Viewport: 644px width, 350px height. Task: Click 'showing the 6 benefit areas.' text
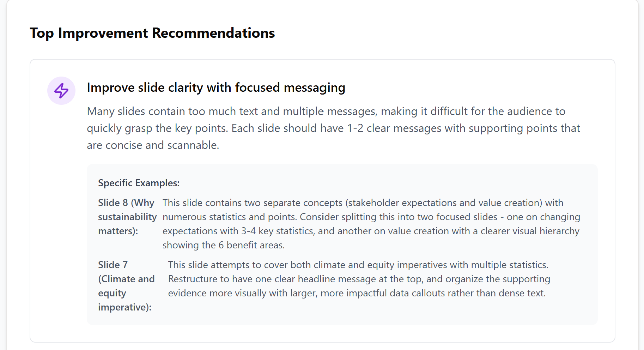[224, 245]
